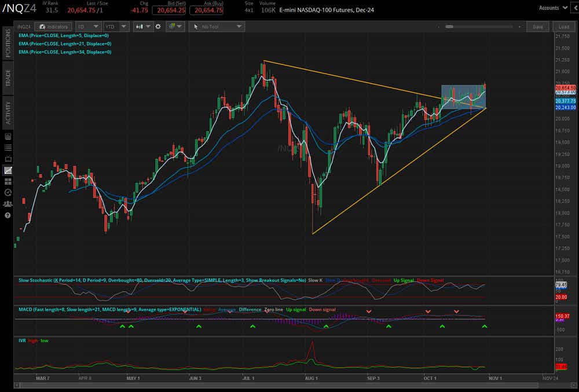Select the chart style bars icon
Viewport: 579px width, 392px height.
pyautogui.click(x=138, y=26)
